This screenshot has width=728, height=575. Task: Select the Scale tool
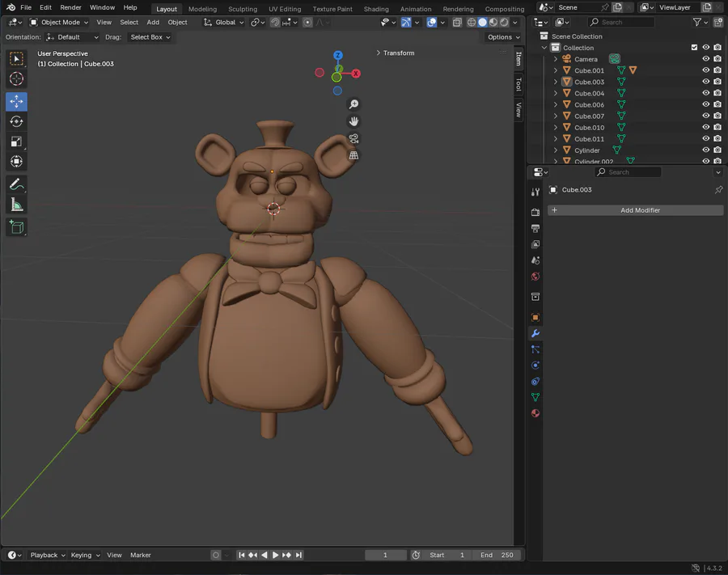pyautogui.click(x=16, y=142)
